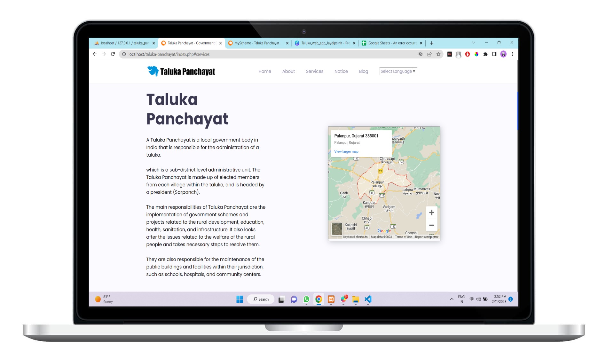Open a new tab with the plus button
Screen dimensions: 606x364
432,43
